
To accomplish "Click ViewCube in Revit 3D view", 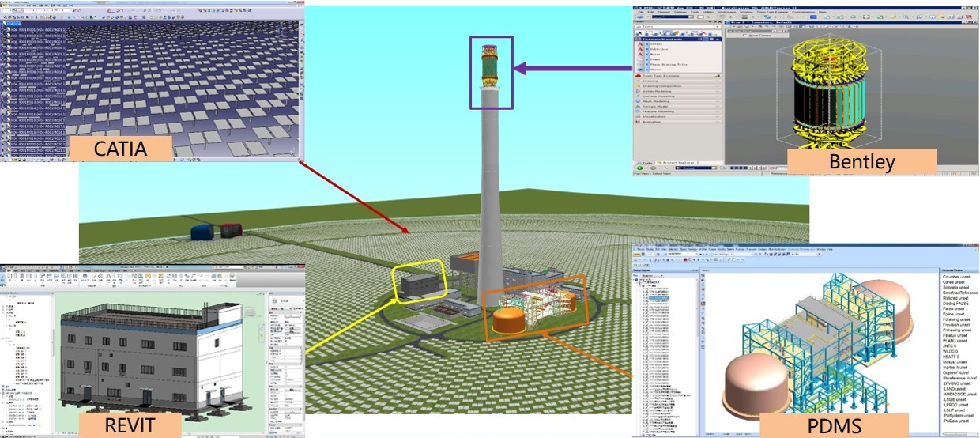I will click(250, 312).
